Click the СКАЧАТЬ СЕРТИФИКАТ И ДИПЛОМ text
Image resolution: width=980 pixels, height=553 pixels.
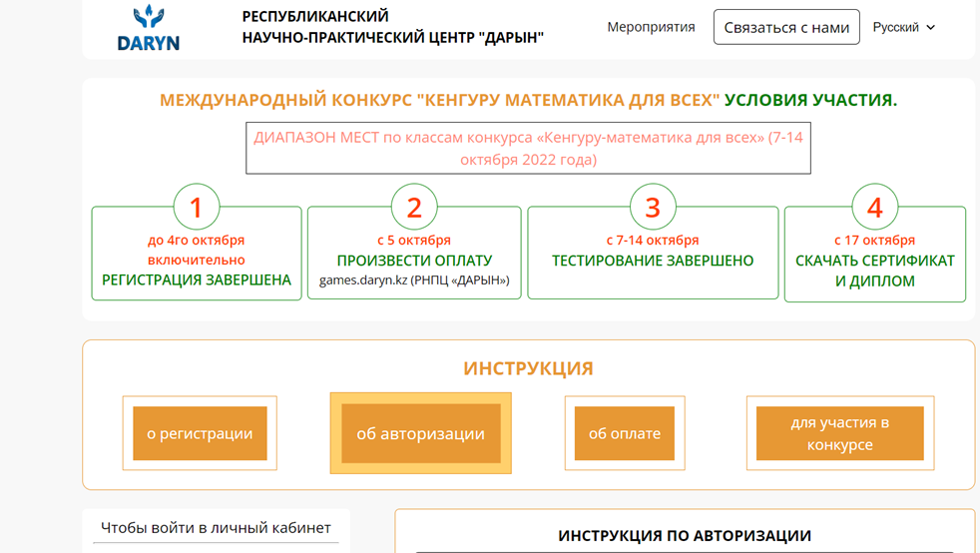click(x=874, y=271)
